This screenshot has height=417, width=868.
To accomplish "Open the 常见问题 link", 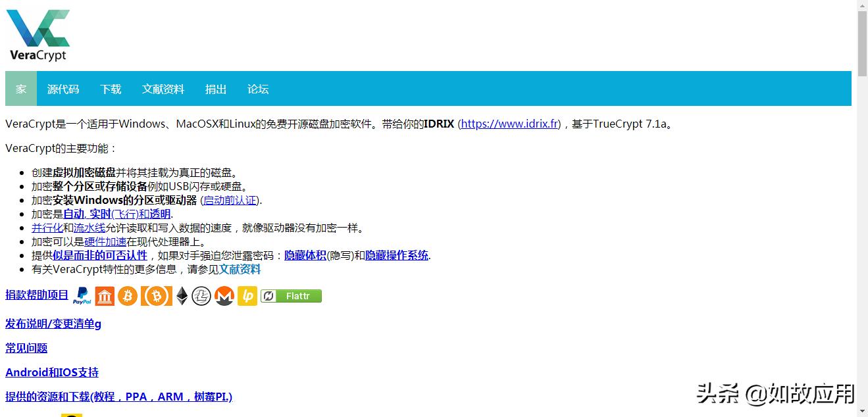I will point(26,348).
